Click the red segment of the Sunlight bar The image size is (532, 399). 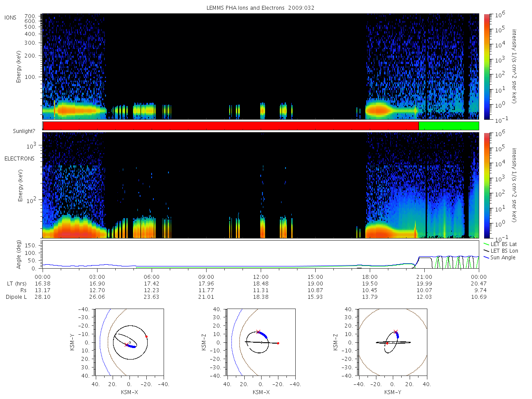click(x=231, y=126)
